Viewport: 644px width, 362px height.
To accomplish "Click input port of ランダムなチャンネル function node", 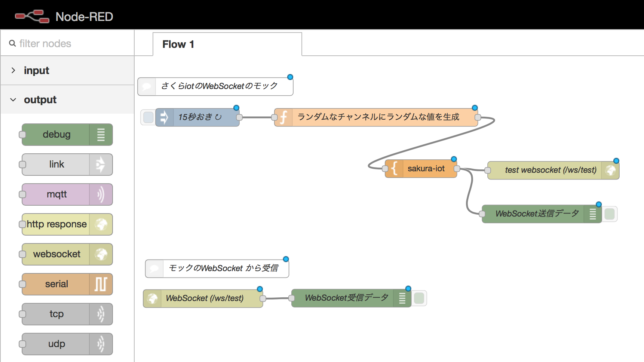I will click(x=275, y=117).
